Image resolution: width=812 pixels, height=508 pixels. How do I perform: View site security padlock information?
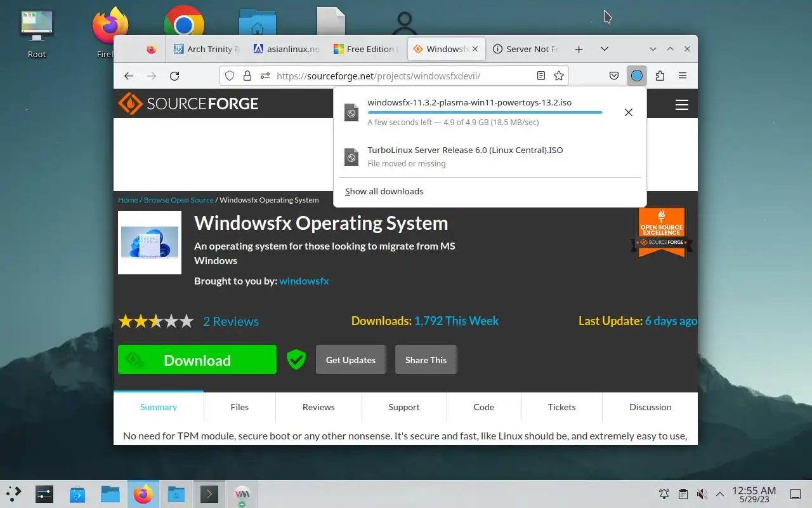pyautogui.click(x=247, y=76)
